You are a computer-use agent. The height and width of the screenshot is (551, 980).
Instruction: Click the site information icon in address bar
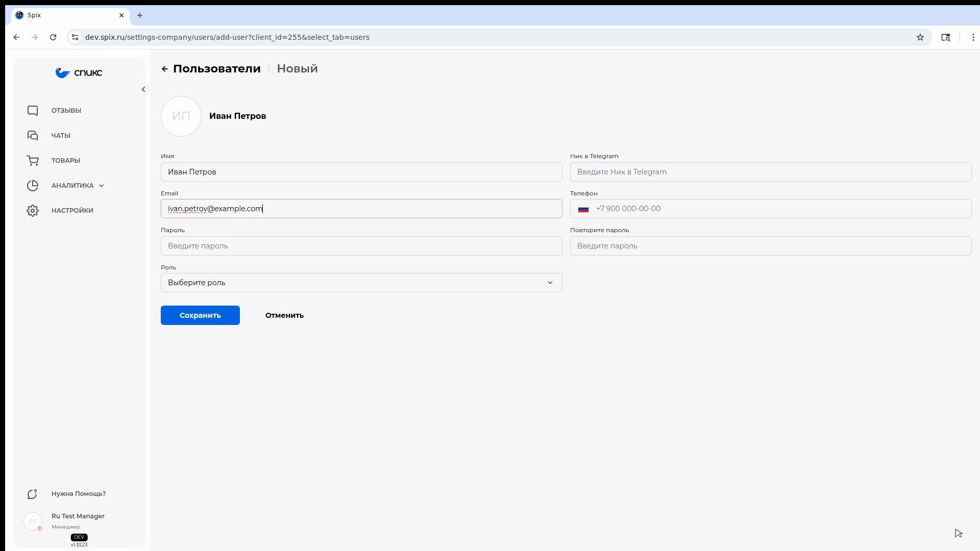(x=75, y=37)
